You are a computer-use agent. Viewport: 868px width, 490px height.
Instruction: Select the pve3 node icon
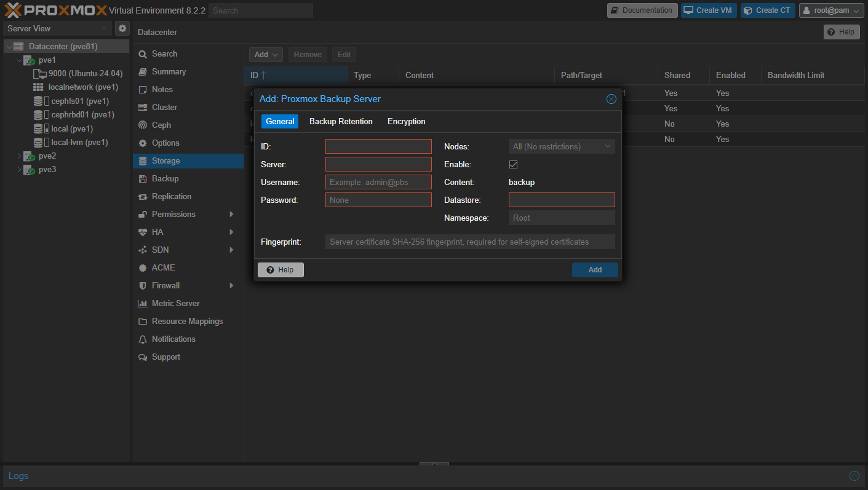point(29,170)
